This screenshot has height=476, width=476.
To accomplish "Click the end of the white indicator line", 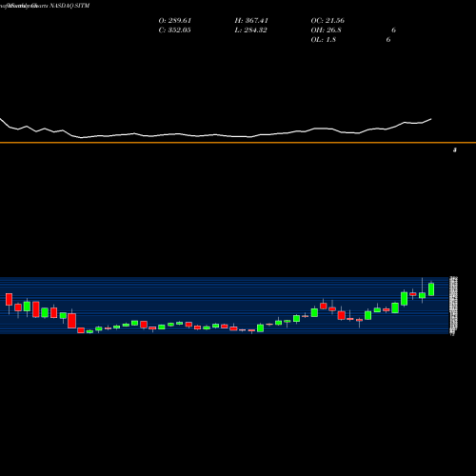I will click(431, 119).
